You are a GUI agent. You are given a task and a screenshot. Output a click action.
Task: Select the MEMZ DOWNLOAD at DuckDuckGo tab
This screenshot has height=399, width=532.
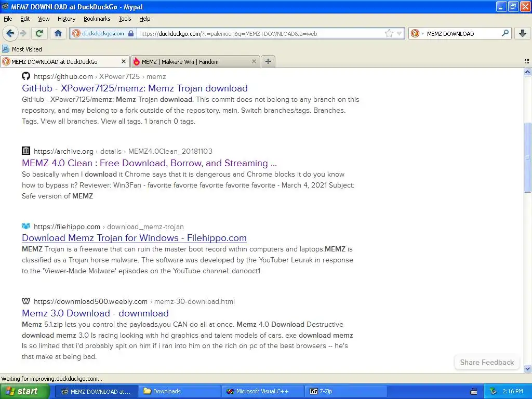[64, 61]
